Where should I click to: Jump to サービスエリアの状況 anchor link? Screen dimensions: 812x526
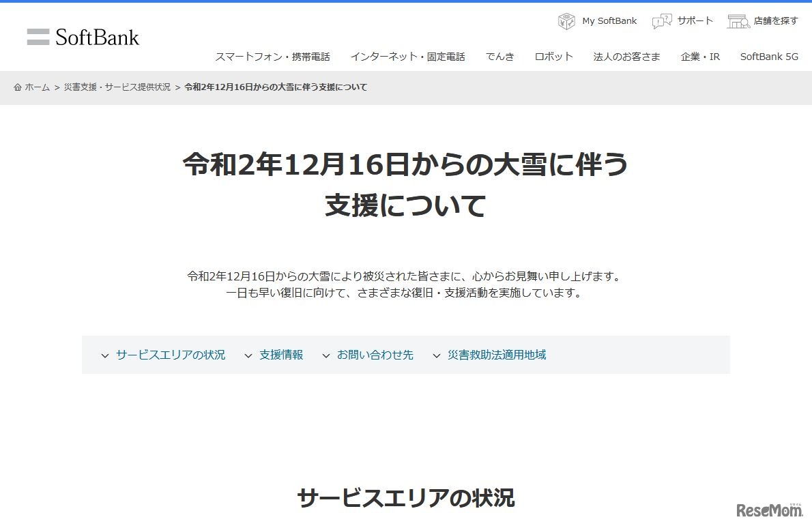pos(171,355)
